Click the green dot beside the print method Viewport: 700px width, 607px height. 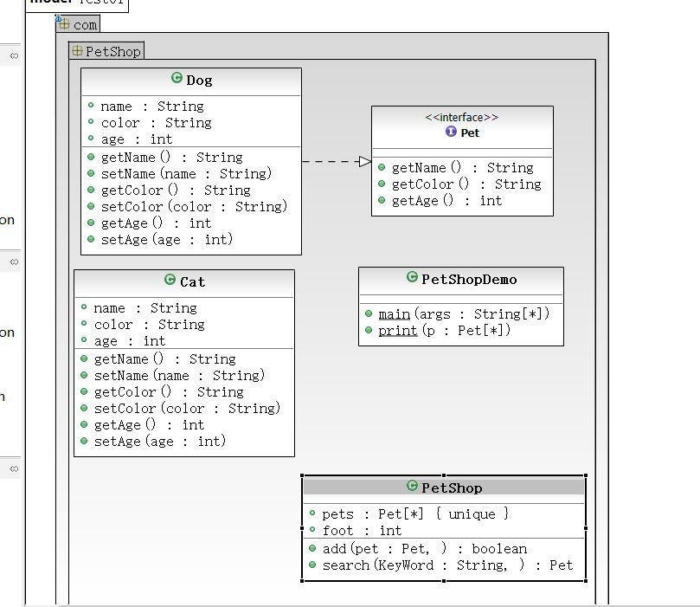(x=369, y=330)
